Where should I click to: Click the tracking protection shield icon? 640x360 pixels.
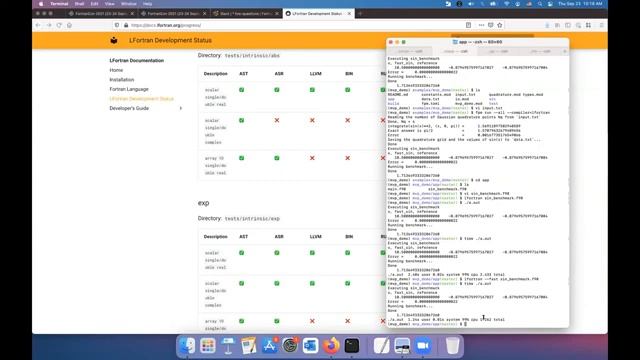pos(117,25)
